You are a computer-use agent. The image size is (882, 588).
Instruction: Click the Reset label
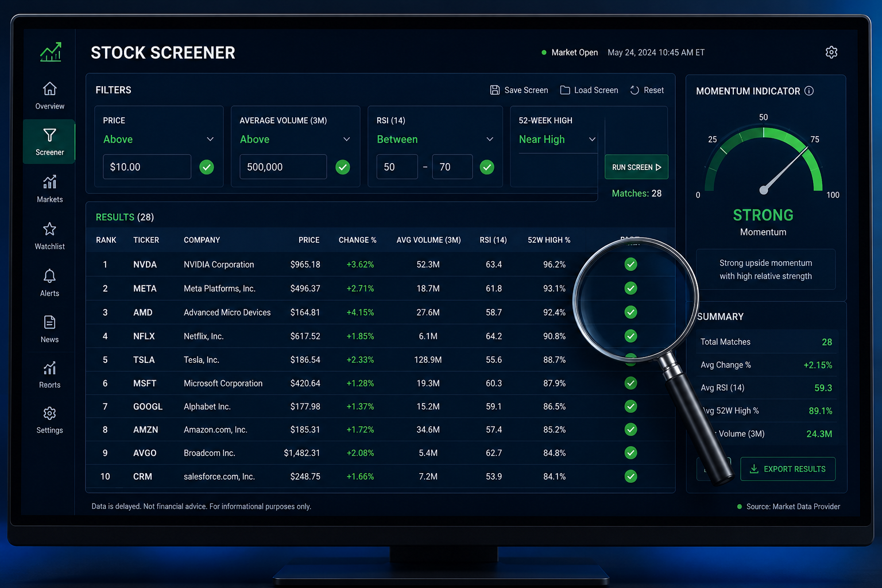(653, 90)
